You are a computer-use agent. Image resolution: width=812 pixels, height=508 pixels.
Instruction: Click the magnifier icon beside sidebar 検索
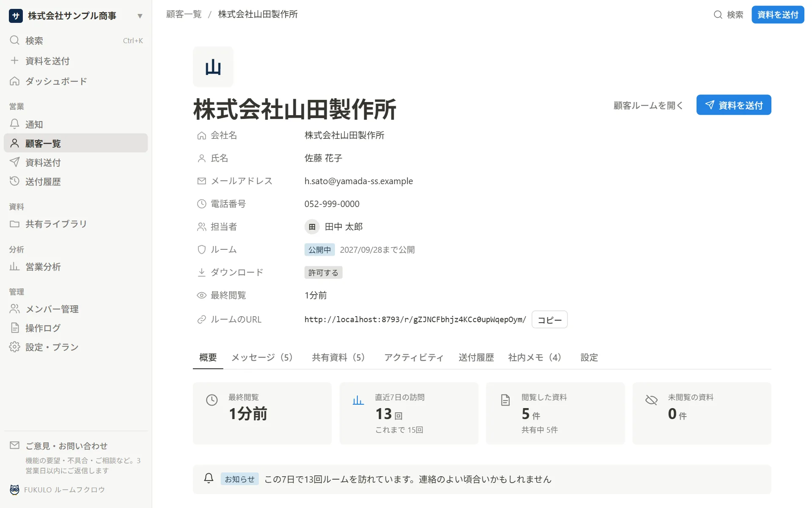click(15, 40)
